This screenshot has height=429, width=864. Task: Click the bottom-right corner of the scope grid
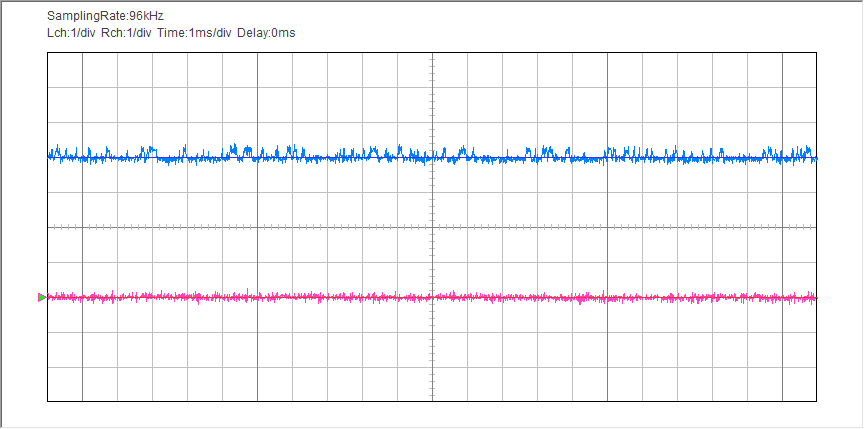tap(817, 401)
